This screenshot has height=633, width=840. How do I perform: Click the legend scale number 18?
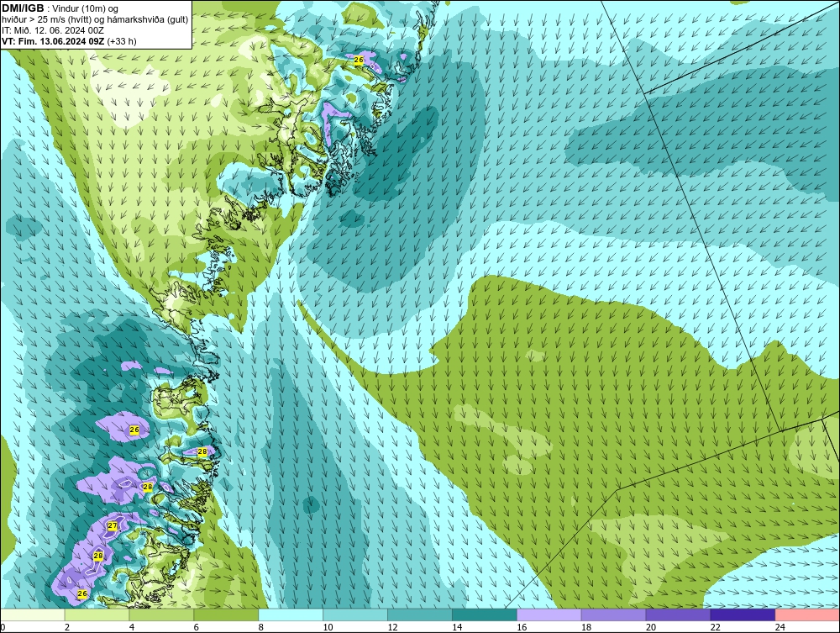586,627
